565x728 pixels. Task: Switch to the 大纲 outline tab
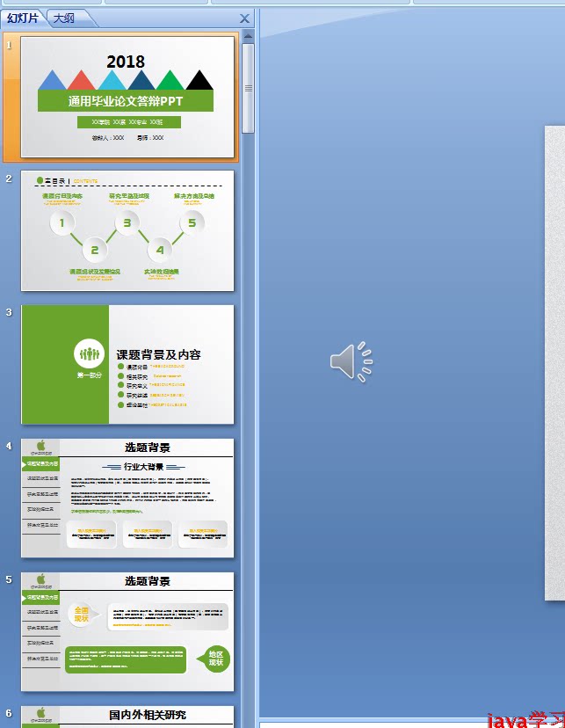click(64, 18)
